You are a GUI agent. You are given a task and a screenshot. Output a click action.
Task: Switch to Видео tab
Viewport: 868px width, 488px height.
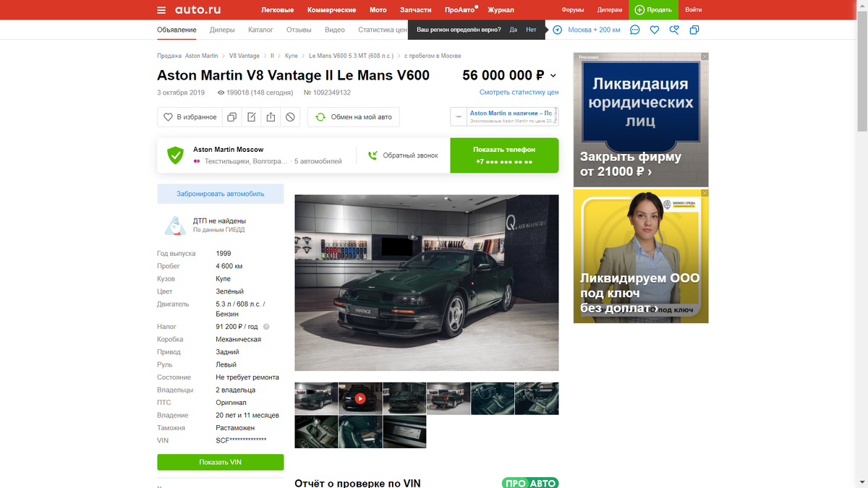[x=335, y=30]
